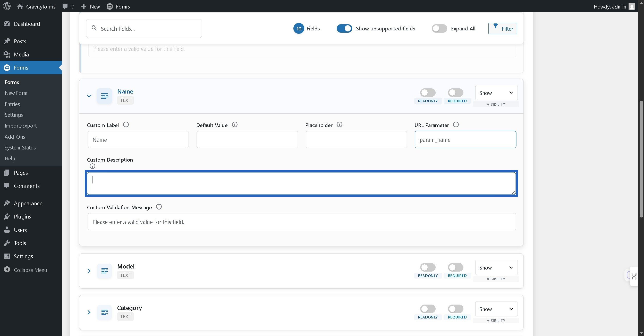Screen dimensions: 644x336
Task: Click info icon next to Custom Label
Action: click(x=126, y=125)
